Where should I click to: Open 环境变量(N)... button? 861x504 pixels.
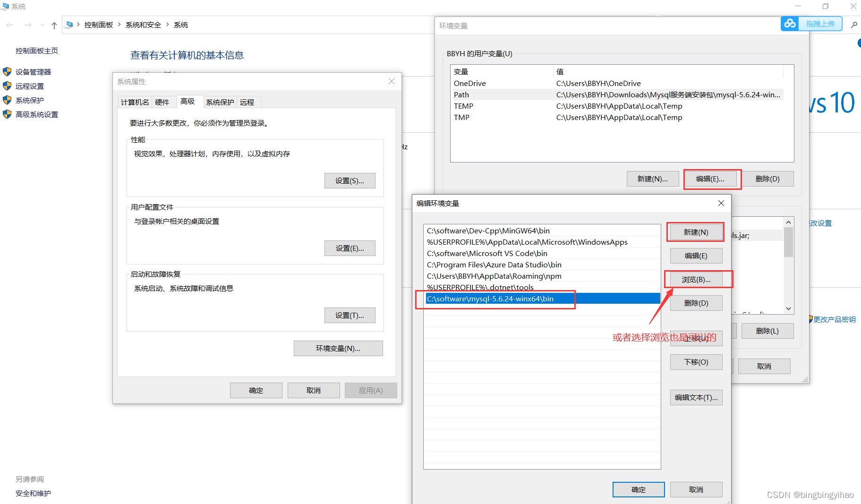coord(338,349)
